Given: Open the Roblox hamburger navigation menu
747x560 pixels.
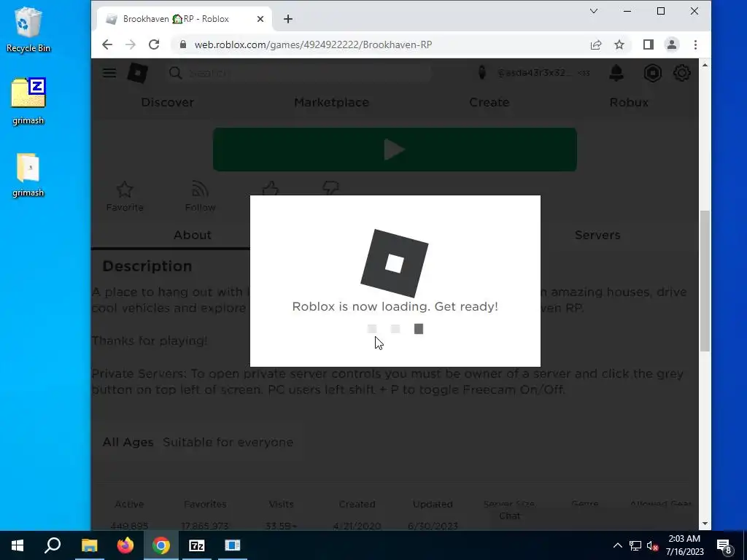Looking at the screenshot, I should (x=109, y=73).
